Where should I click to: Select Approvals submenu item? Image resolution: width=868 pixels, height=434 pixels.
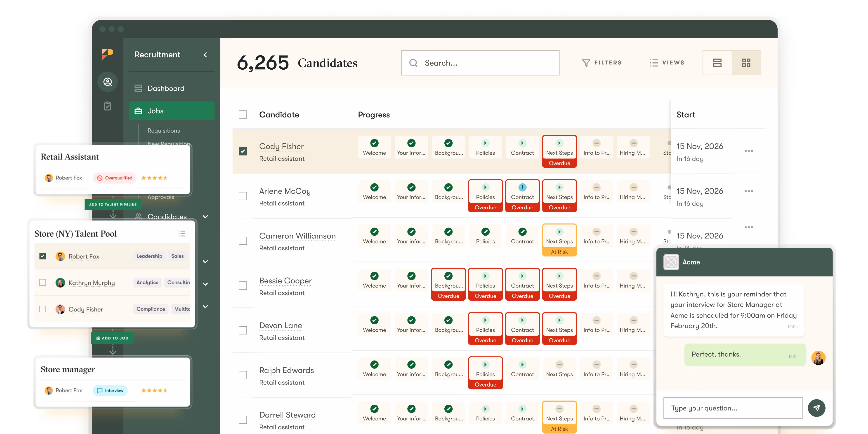(x=161, y=197)
